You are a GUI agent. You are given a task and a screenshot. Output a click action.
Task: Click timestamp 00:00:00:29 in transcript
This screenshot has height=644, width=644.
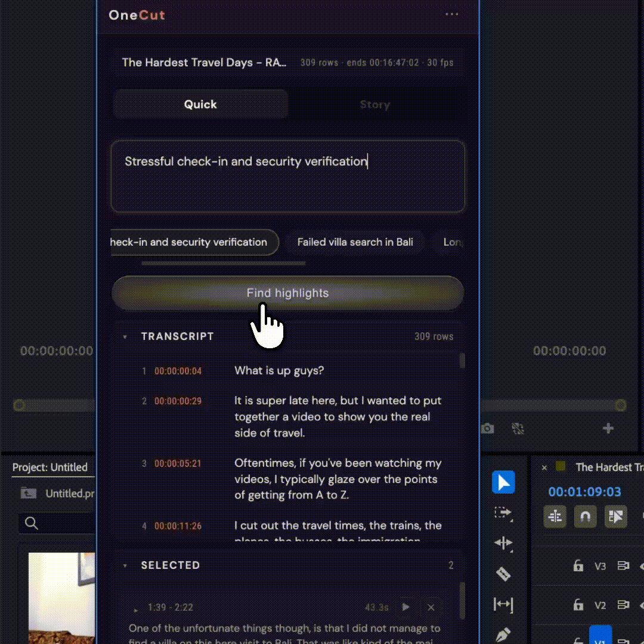pyautogui.click(x=178, y=401)
